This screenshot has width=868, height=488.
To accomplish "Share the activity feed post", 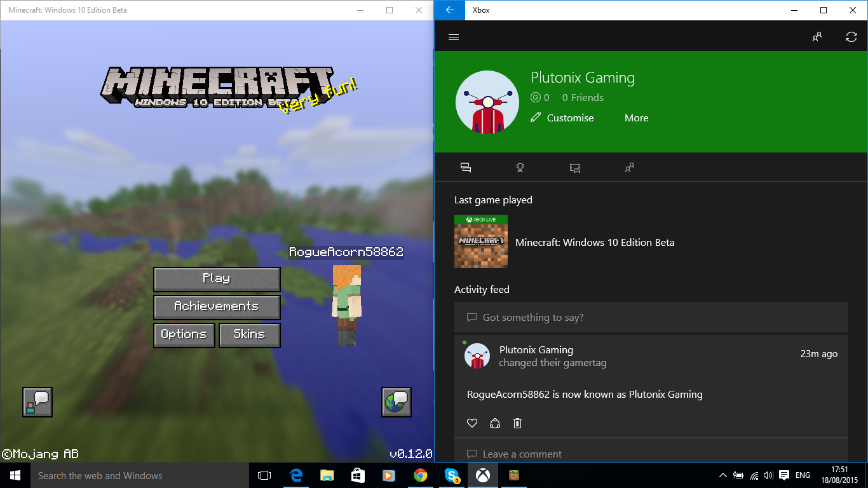I will (x=494, y=423).
